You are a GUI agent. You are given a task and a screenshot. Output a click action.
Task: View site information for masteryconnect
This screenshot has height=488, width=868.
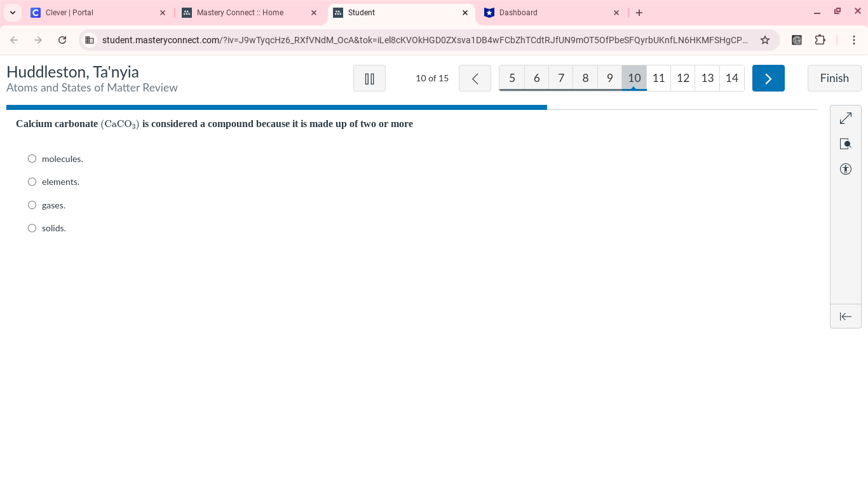pos(90,40)
